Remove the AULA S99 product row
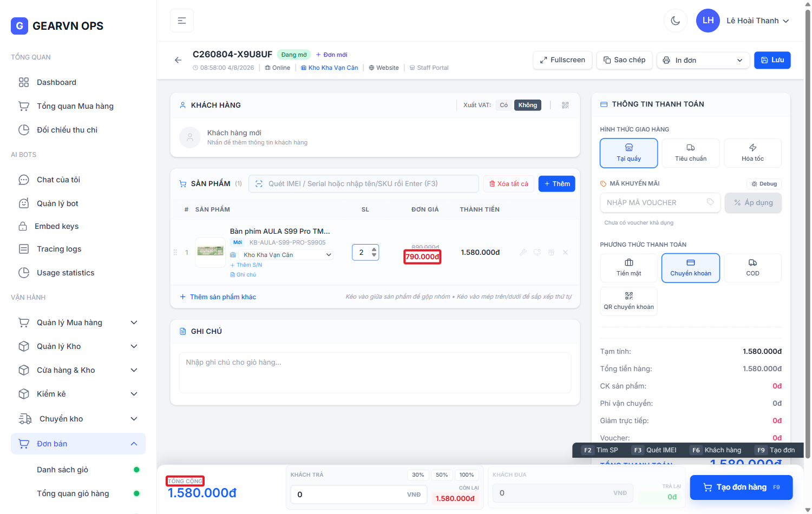The height and width of the screenshot is (514, 812). (565, 252)
